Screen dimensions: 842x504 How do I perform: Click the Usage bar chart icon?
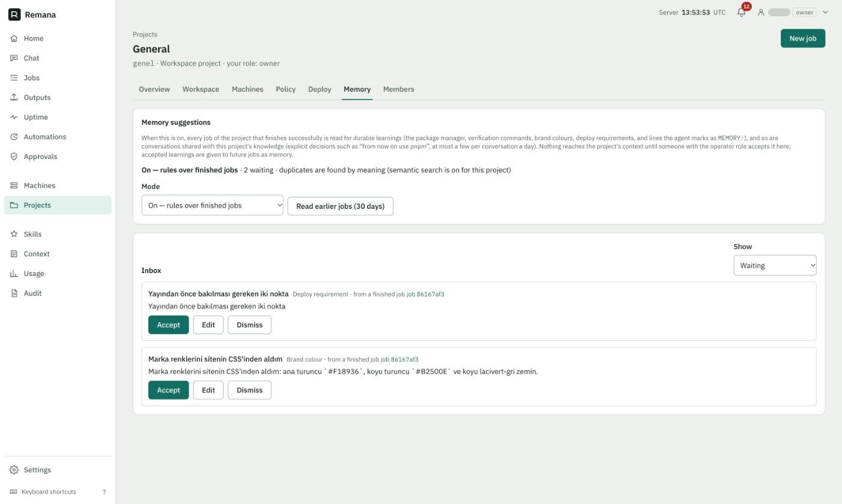tap(14, 274)
